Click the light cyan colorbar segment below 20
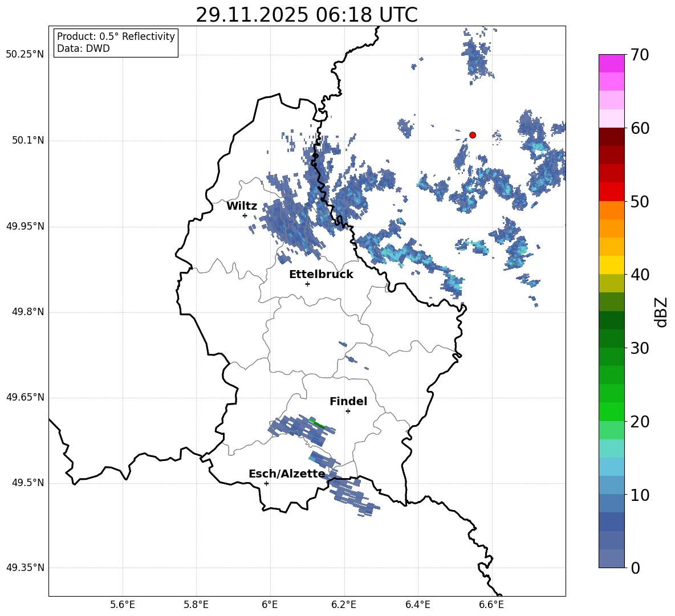 [x=612, y=448]
